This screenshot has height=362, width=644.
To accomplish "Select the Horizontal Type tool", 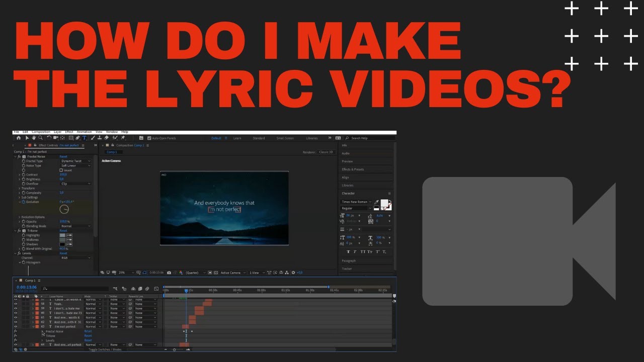I will point(84,138).
